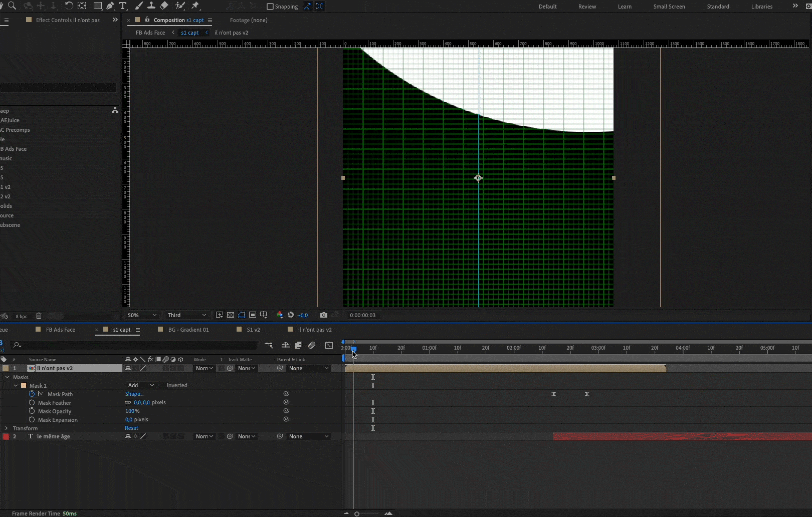Viewport: 812px width, 517px height.
Task: Click the Reset transform link
Action: 131,428
